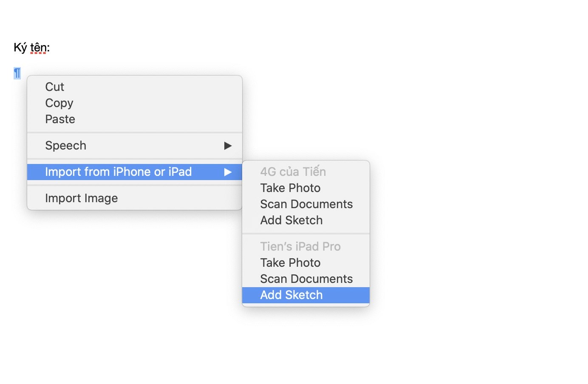This screenshot has height=384, width=588.
Task: Select Import from iPhone or iPad
Action: (134, 172)
